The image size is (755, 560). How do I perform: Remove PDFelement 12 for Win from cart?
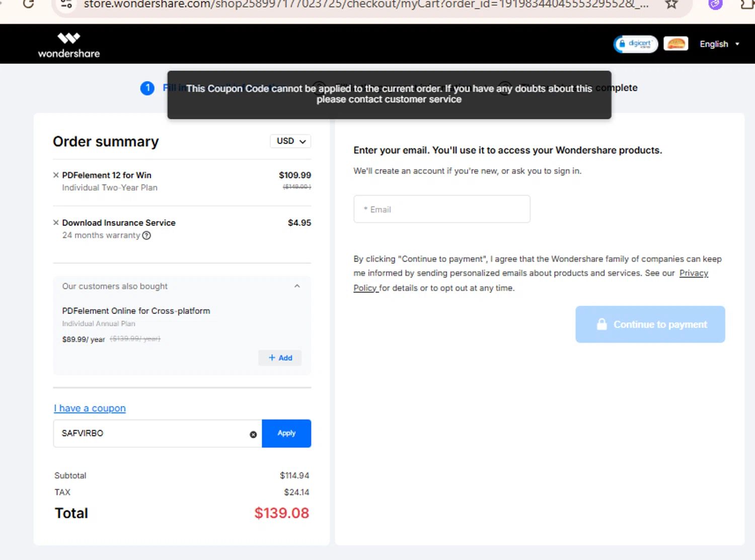coord(56,175)
